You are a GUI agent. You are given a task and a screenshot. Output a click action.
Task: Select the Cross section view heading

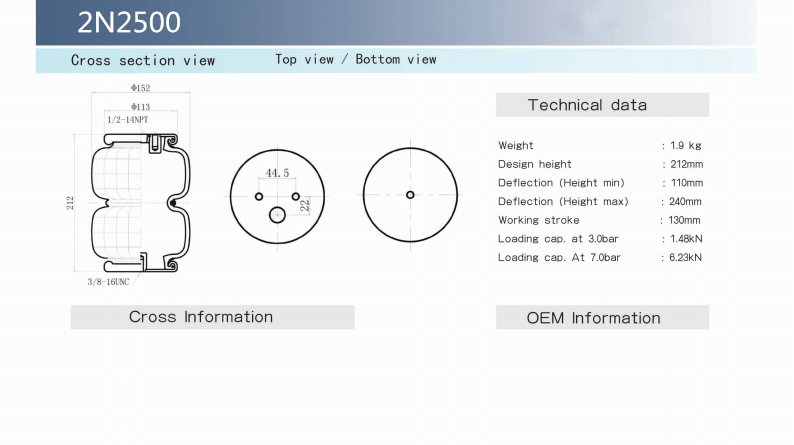pos(143,60)
